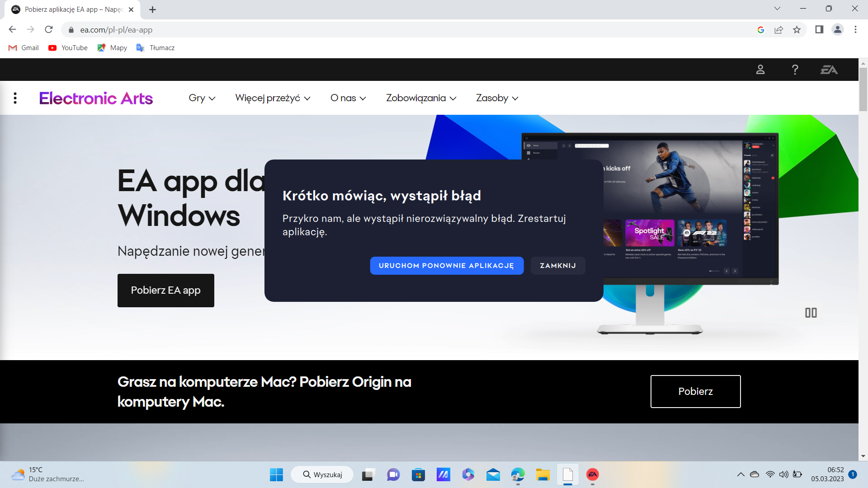Click the Zamknij button in error dialog
The height and width of the screenshot is (488, 868).
click(x=558, y=266)
